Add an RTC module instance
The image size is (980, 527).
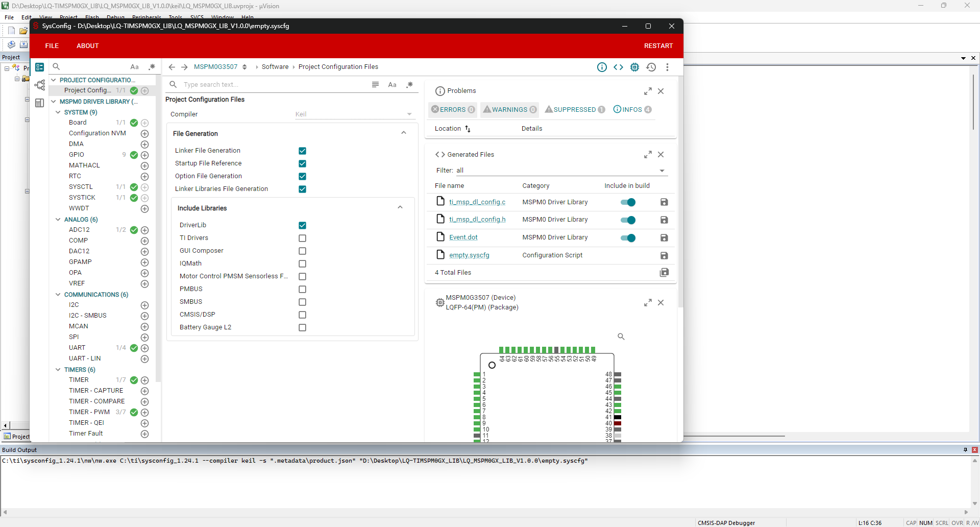point(144,177)
